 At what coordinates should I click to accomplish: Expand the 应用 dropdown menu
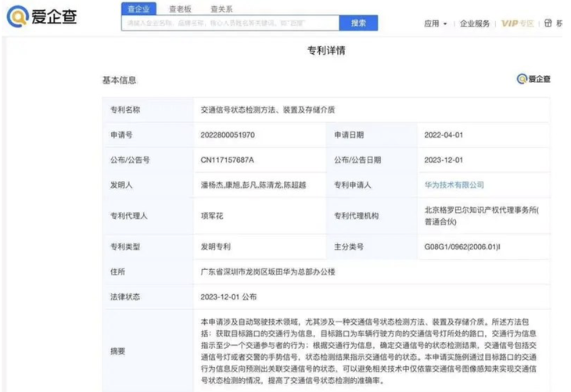[x=436, y=23]
